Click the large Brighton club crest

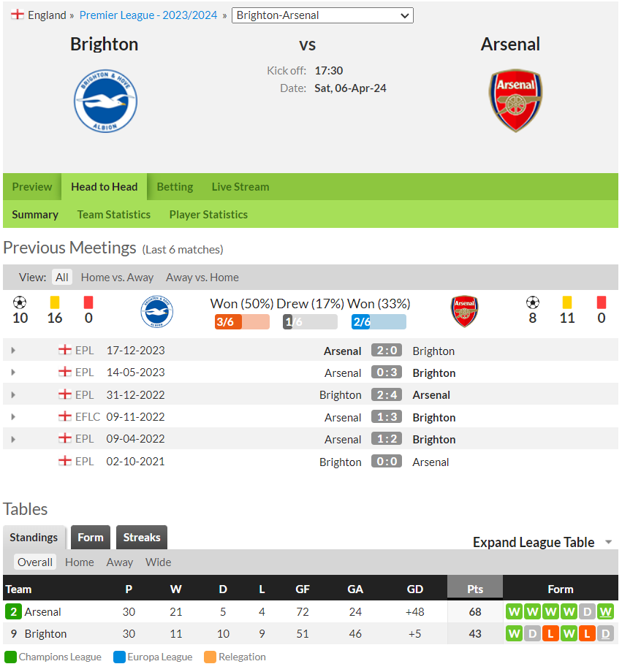105,101
